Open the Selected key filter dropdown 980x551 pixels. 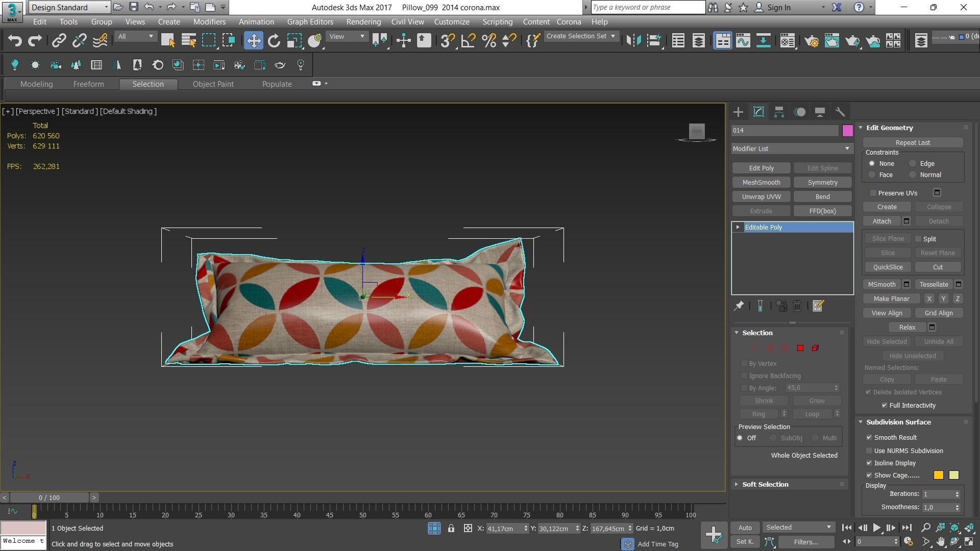pyautogui.click(x=798, y=528)
